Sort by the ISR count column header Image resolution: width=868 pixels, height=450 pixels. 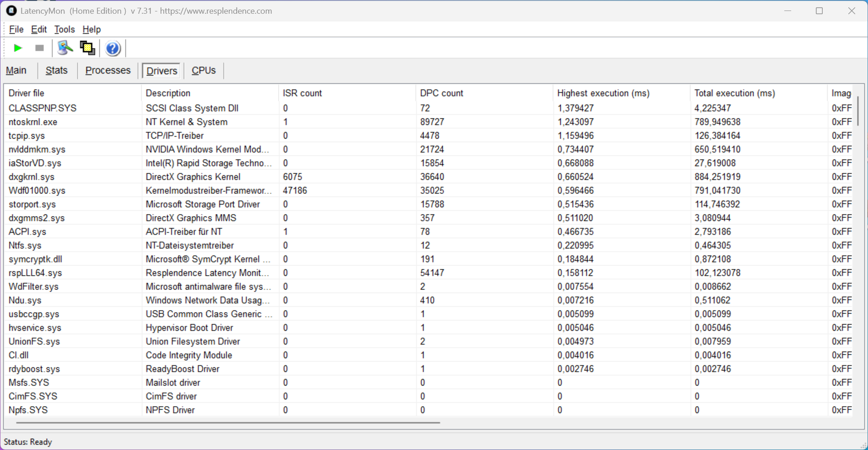pos(302,93)
